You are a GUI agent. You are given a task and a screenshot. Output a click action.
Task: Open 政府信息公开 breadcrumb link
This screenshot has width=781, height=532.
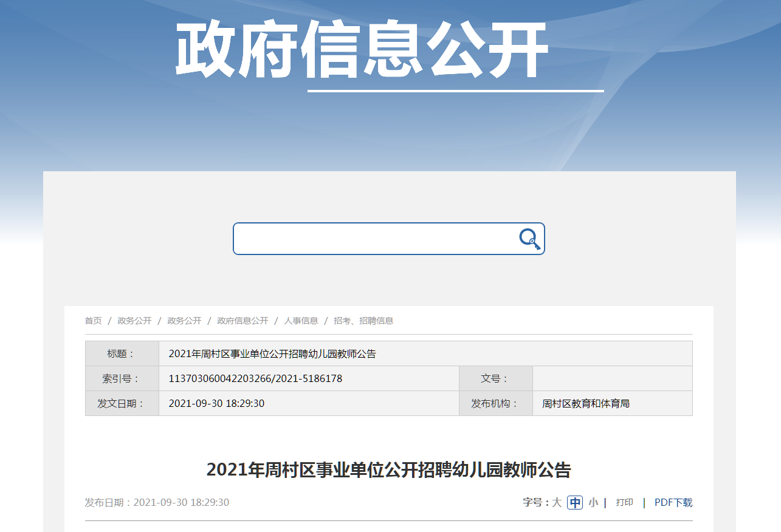click(x=243, y=321)
